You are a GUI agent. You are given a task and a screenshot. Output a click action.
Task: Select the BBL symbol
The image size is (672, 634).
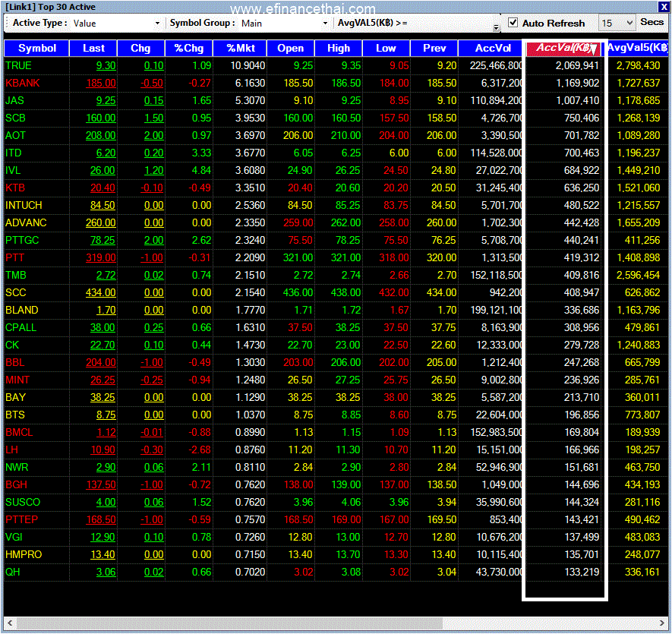[x=14, y=363]
